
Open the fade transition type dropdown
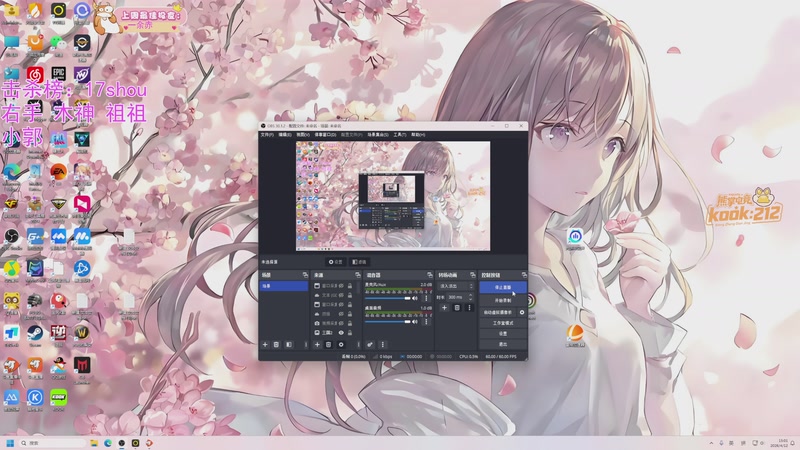coord(455,286)
